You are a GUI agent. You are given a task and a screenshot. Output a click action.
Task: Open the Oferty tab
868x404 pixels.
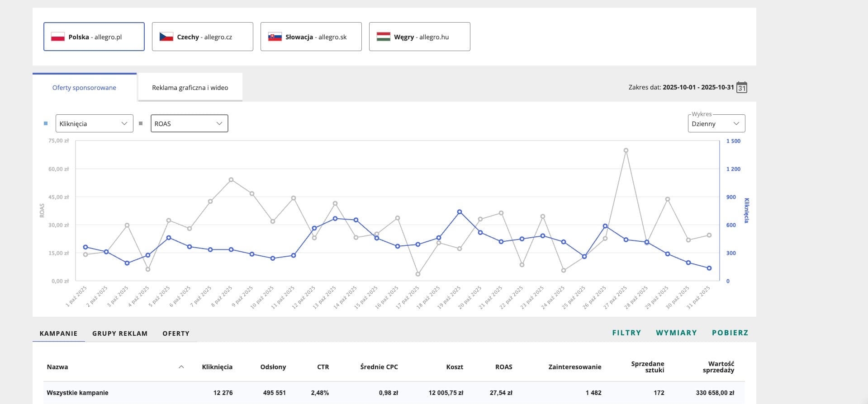click(x=176, y=334)
